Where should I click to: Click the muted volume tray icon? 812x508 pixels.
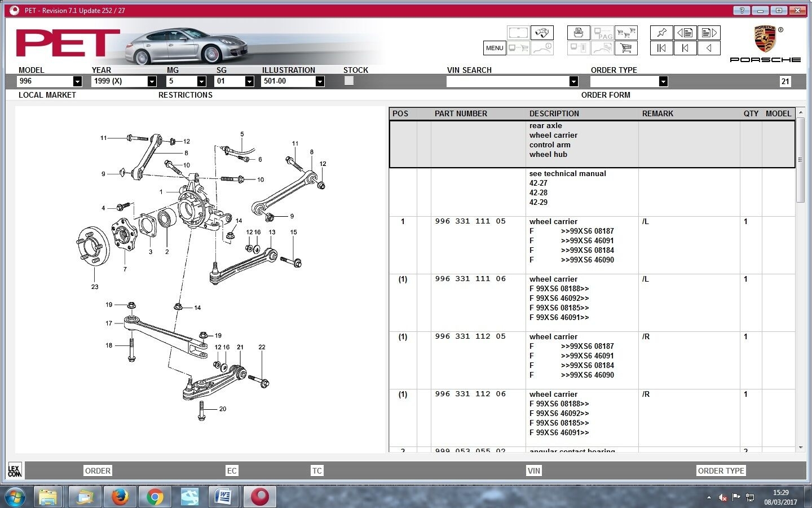[723, 497]
